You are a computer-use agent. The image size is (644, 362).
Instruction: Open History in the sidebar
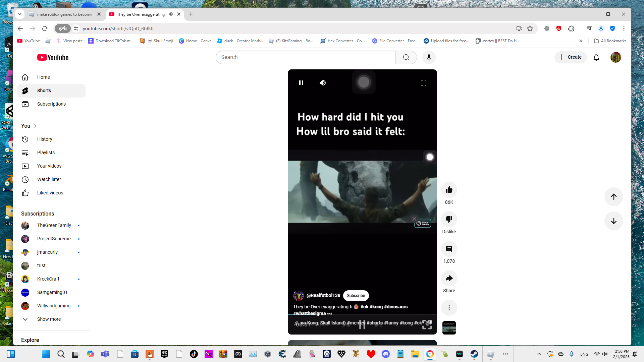pyautogui.click(x=45, y=139)
